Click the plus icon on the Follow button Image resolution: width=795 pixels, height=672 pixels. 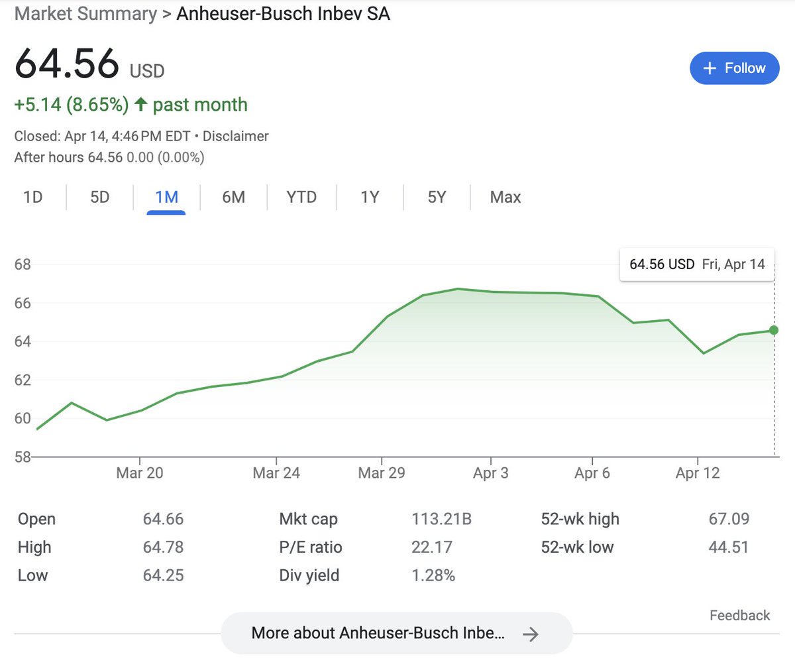(x=710, y=68)
